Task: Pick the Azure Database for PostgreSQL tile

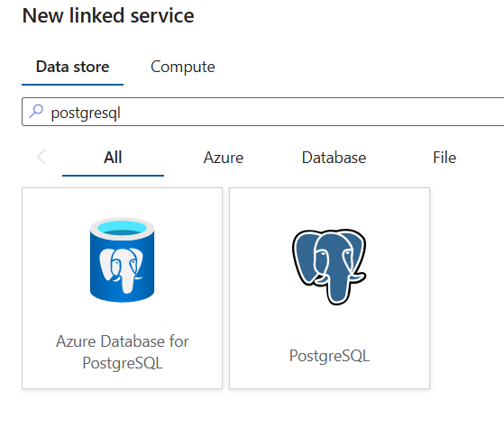Action: tap(122, 288)
